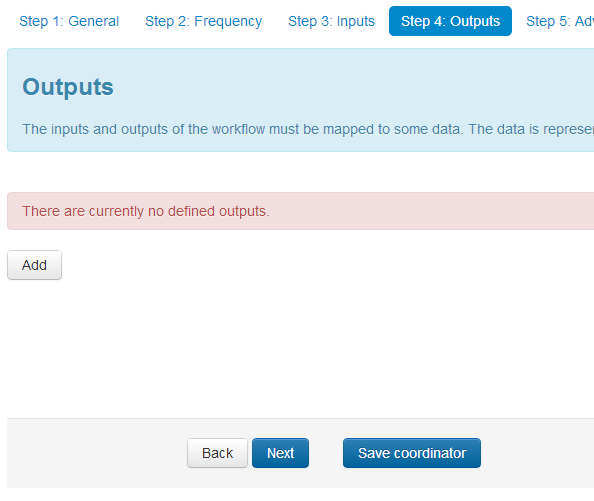Click the Next button
594x501 pixels.
pyautogui.click(x=280, y=453)
